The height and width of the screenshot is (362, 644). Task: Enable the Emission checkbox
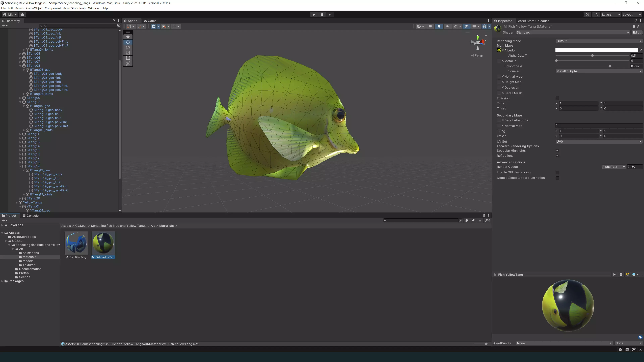tap(557, 98)
